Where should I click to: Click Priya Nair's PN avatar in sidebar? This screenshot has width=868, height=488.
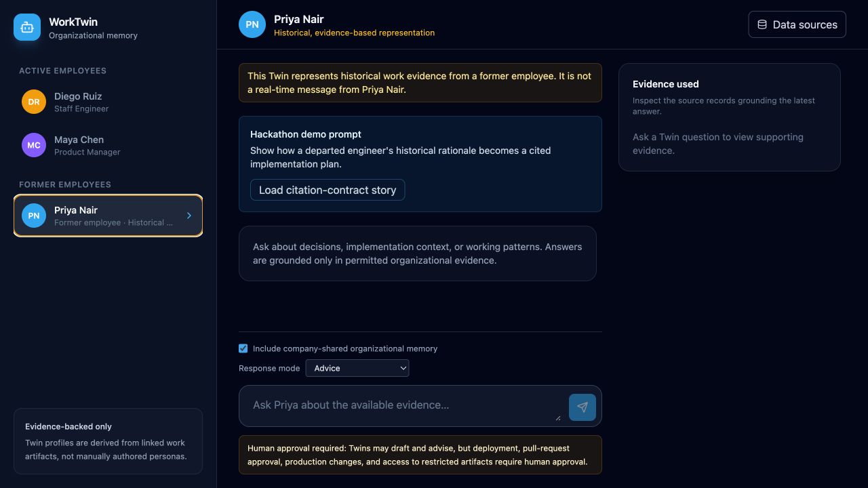click(34, 216)
